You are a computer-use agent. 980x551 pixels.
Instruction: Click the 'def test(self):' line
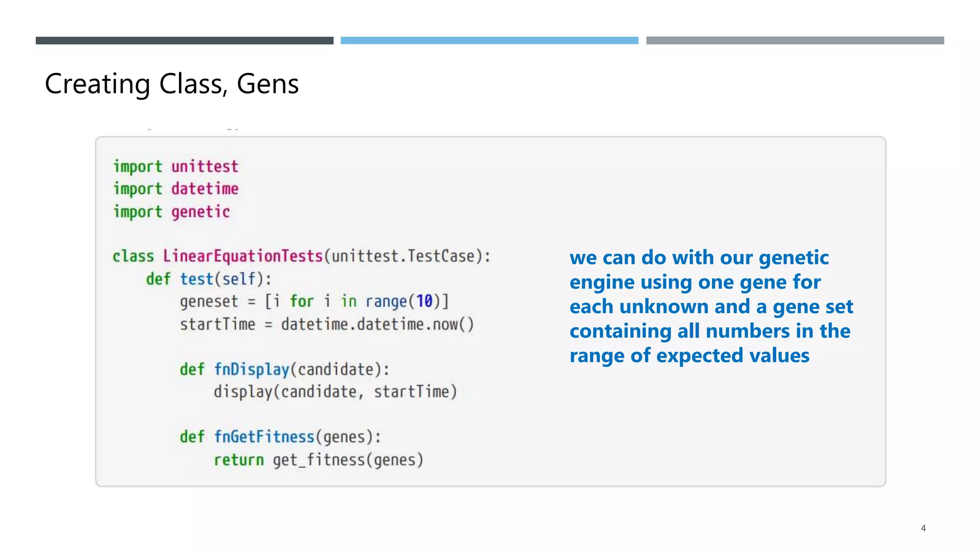(209, 279)
